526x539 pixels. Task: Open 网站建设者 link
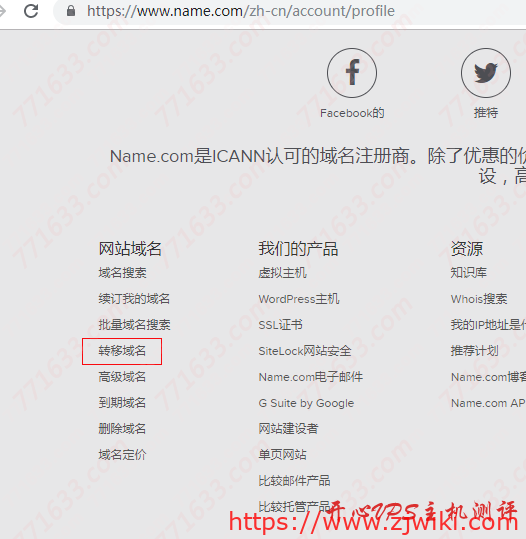click(288, 429)
